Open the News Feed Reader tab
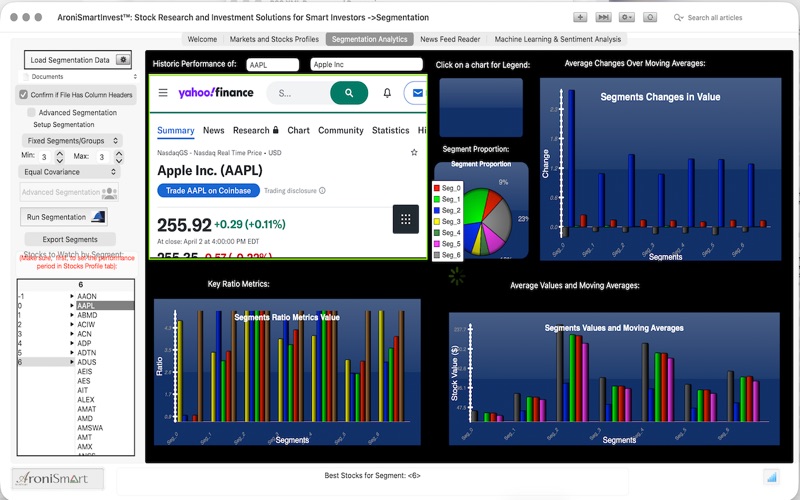The width and height of the screenshot is (800, 500). click(450, 39)
